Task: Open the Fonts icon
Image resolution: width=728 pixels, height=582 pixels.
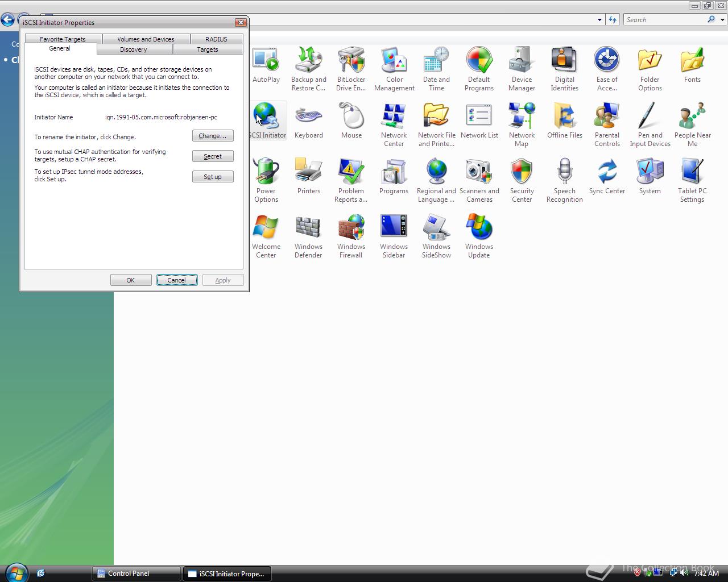Action: pyautogui.click(x=693, y=65)
